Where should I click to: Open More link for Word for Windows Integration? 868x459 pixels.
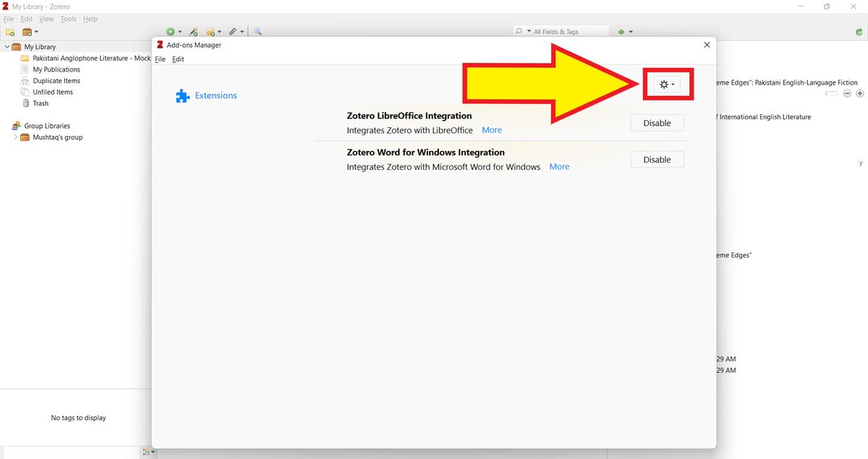559,166
